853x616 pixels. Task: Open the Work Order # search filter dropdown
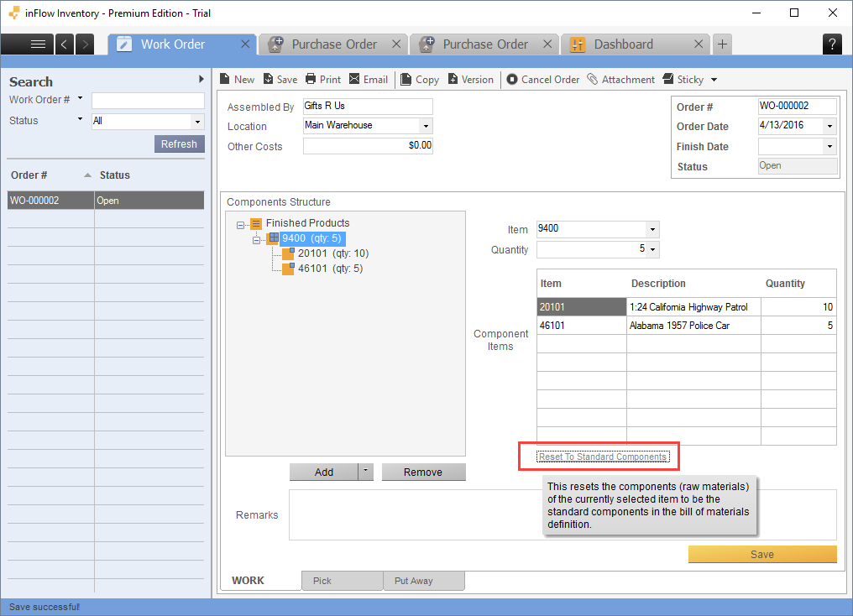pos(80,98)
